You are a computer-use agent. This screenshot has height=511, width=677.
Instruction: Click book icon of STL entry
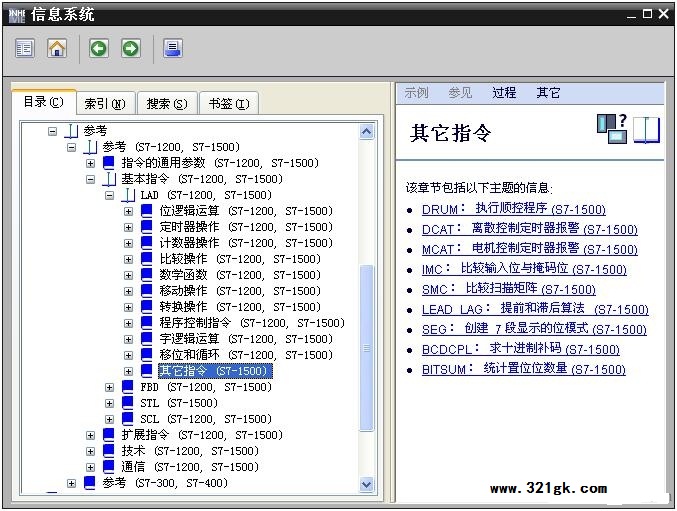point(128,403)
